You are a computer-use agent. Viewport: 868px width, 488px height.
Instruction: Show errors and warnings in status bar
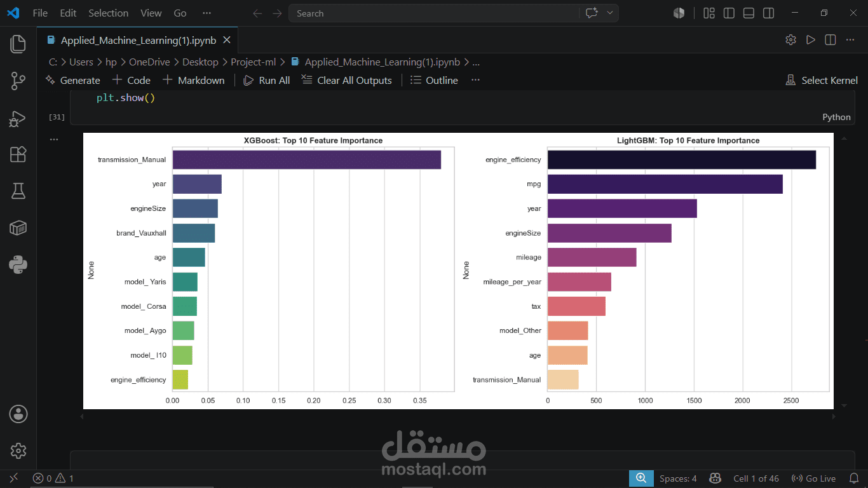pyautogui.click(x=53, y=478)
